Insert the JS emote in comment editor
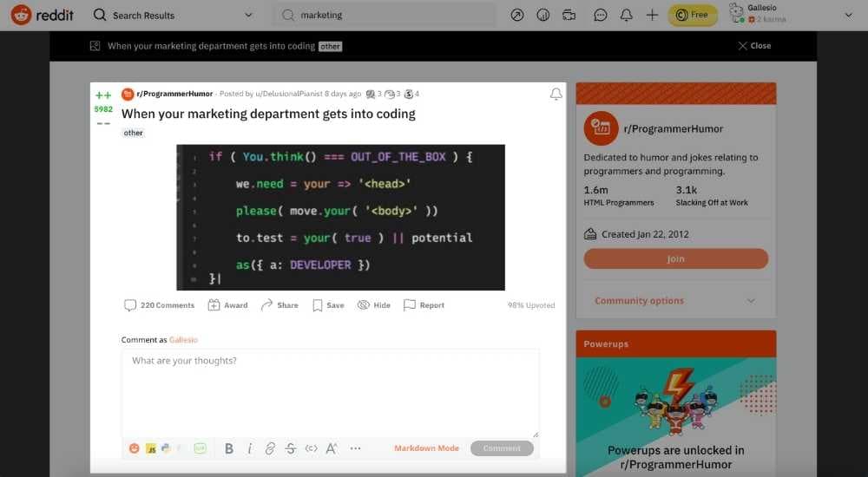868x477 pixels. [150, 448]
